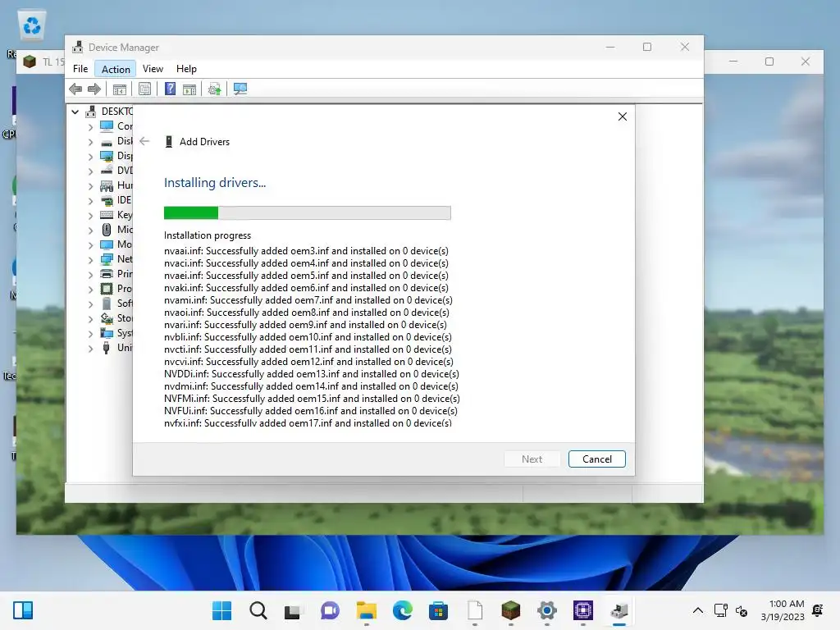This screenshot has height=630, width=840.
Task: Expand the IDE controllers tree node
Action: [x=90, y=200]
